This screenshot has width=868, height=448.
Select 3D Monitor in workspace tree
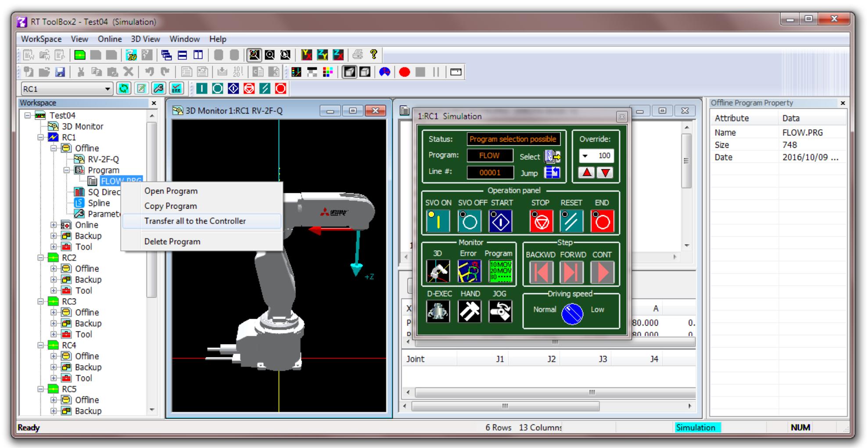click(82, 126)
